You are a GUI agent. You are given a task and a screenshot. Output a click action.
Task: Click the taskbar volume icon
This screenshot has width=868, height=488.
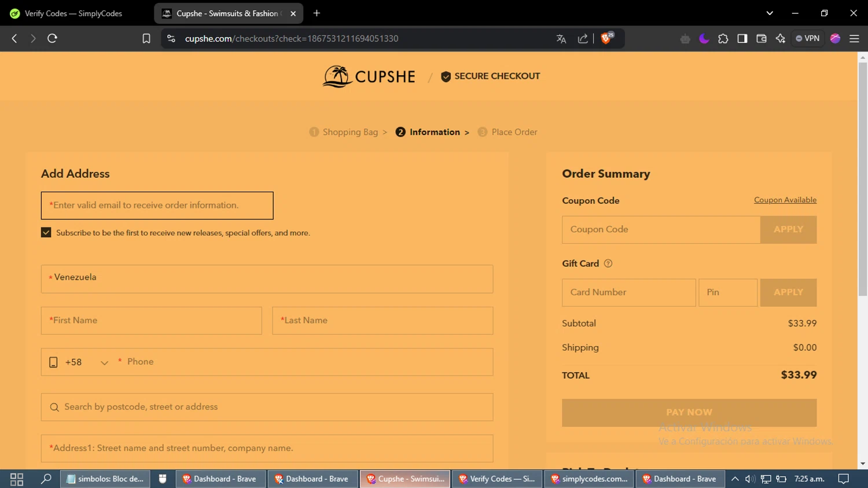[750, 479]
